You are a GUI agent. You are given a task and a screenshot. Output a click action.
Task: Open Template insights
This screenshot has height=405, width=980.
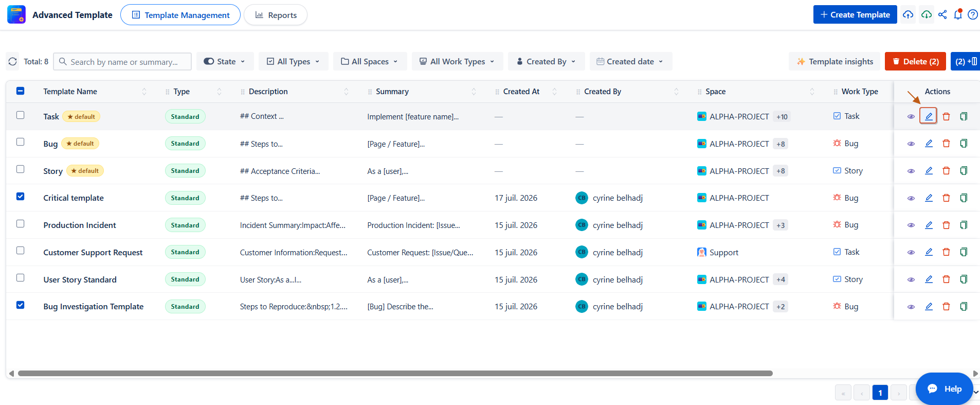pos(834,61)
